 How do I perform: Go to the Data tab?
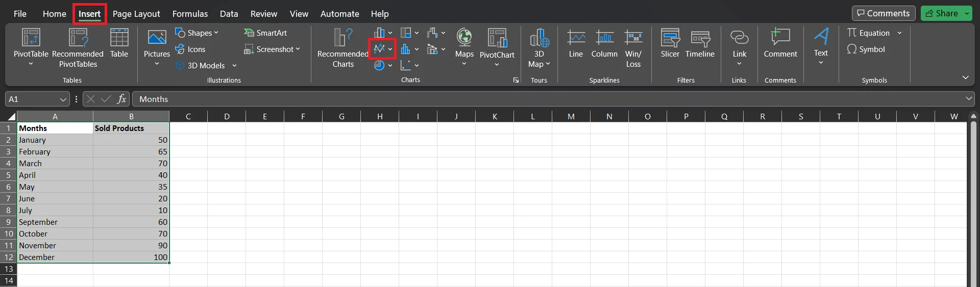click(x=229, y=14)
